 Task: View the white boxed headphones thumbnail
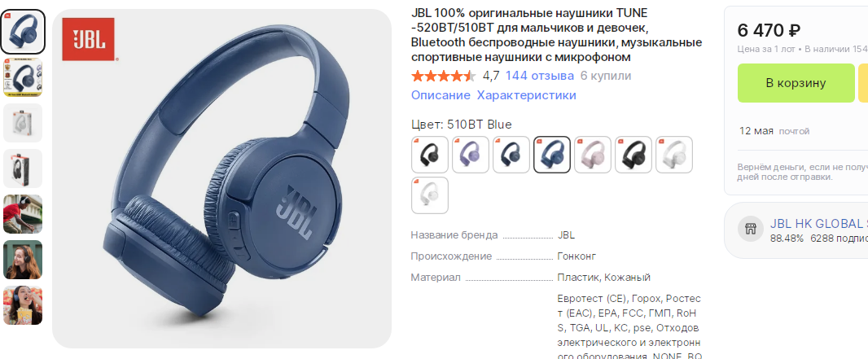click(x=23, y=123)
